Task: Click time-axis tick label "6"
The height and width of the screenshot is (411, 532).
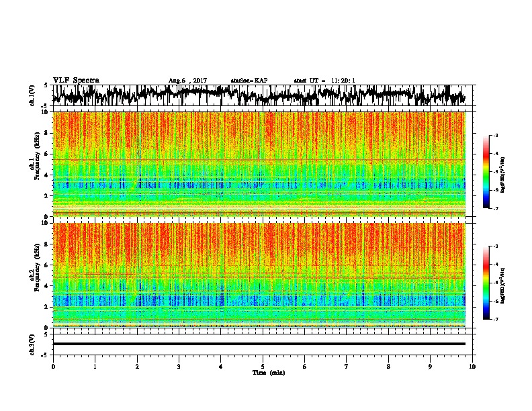Action: pyautogui.click(x=305, y=367)
